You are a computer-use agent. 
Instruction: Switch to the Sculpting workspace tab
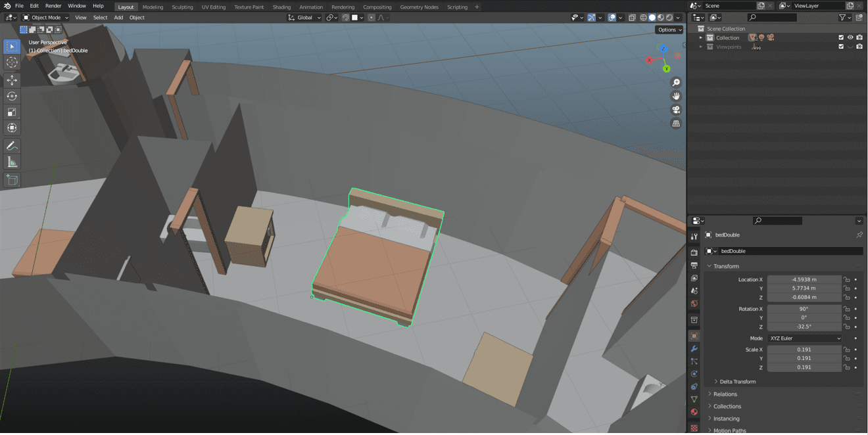click(x=182, y=7)
